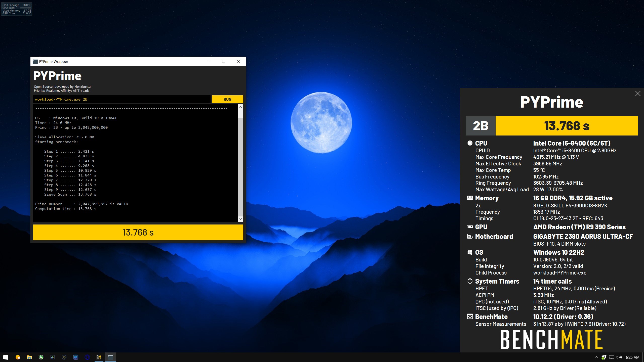Close the BenchMate PYPrime result panel
644x362 pixels.
tap(638, 94)
